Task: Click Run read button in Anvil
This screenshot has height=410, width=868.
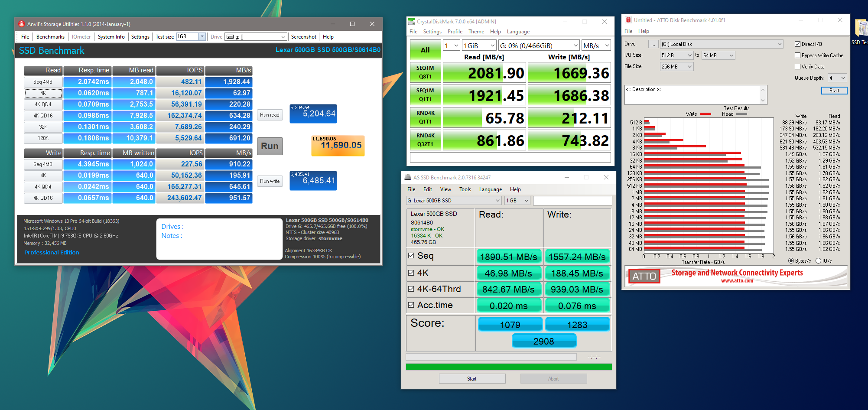Action: 270,115
